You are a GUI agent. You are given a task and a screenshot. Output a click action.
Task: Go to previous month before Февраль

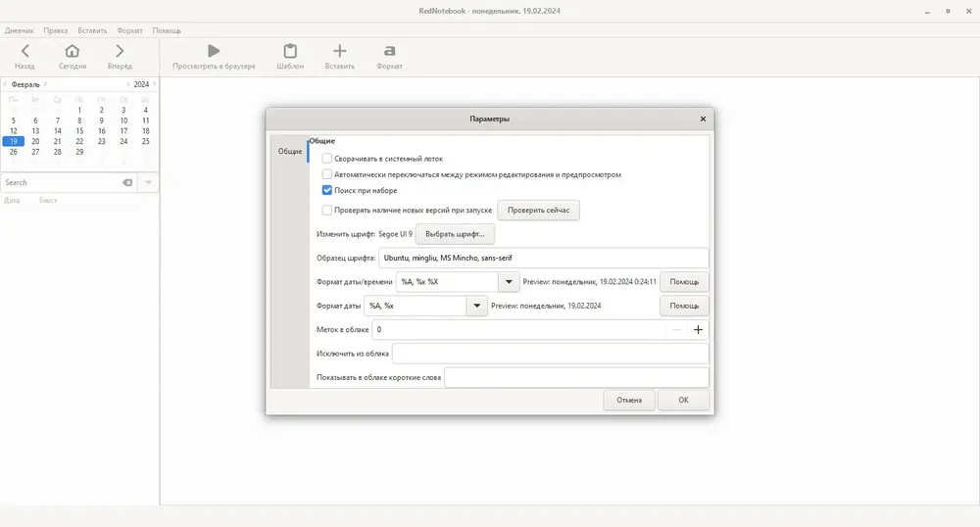click(5, 84)
